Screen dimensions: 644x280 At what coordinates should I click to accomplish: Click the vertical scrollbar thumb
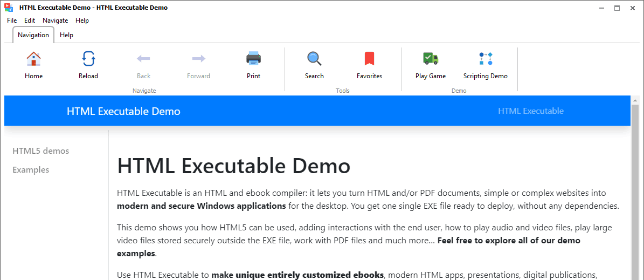point(635,192)
